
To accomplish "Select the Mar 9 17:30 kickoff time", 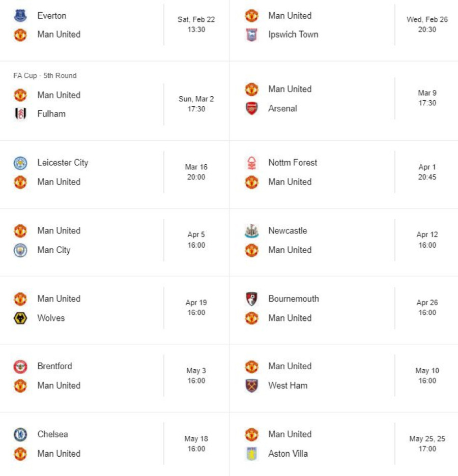I will pyautogui.click(x=427, y=98).
